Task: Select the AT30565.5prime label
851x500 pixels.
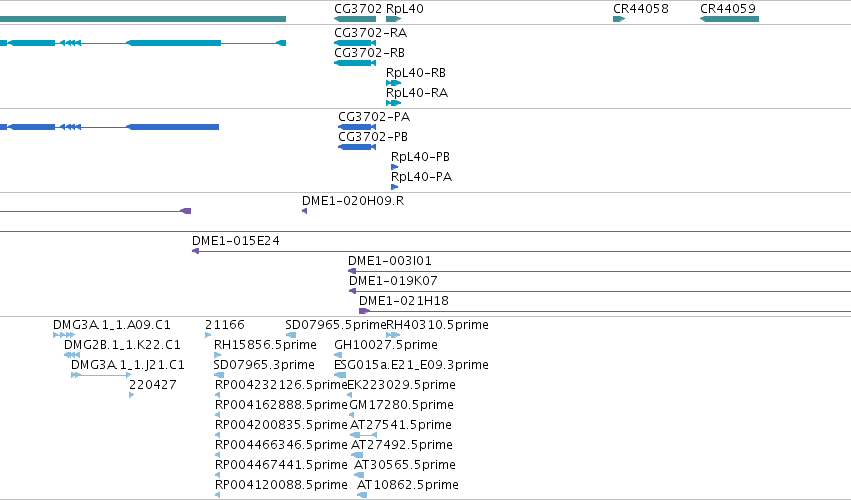Action: (x=404, y=465)
